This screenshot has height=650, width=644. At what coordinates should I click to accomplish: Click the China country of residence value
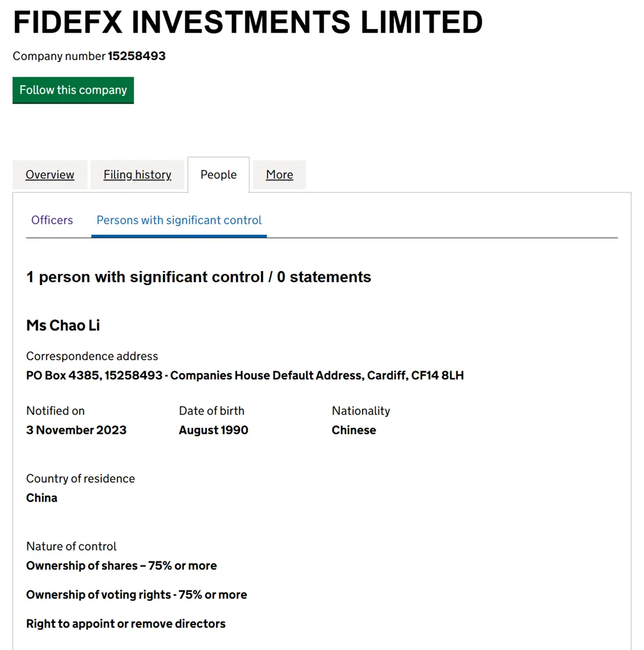click(41, 498)
